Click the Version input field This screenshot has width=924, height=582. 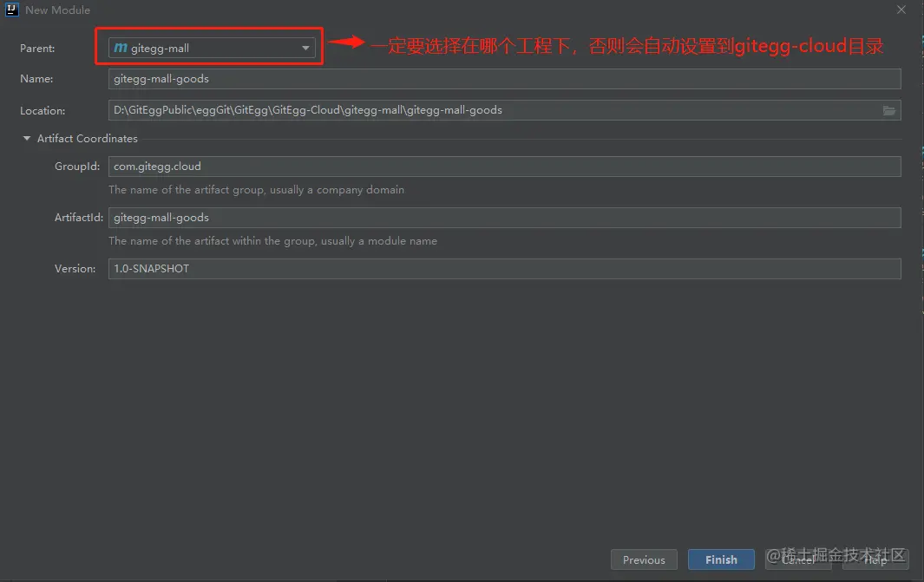[504, 269]
